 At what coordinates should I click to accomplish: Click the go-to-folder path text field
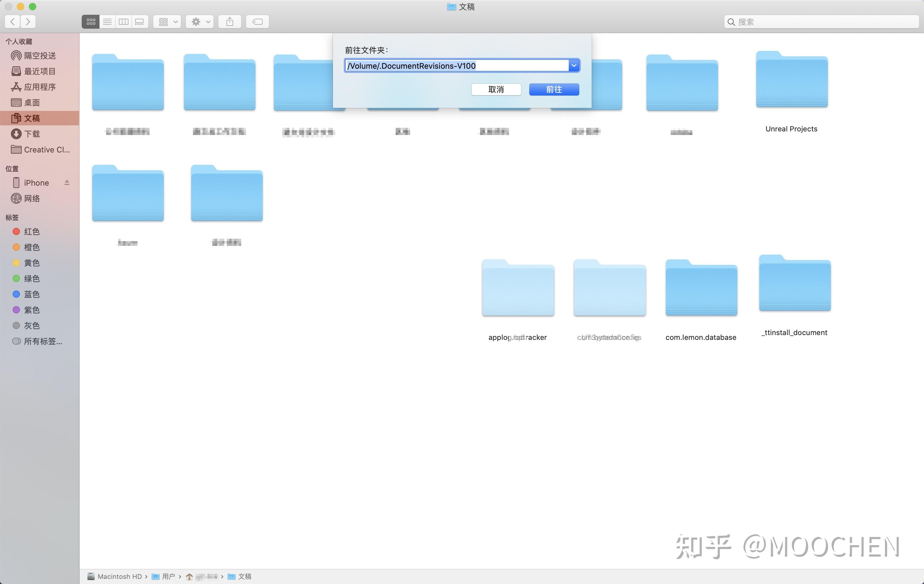point(456,66)
